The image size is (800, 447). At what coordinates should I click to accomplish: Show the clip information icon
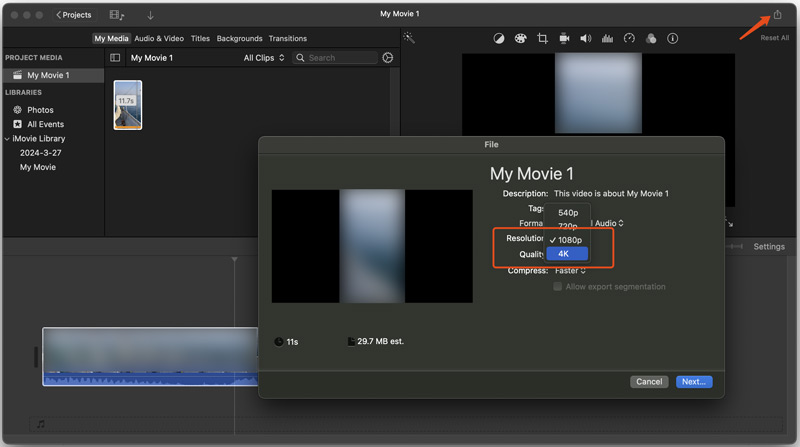[672, 38]
